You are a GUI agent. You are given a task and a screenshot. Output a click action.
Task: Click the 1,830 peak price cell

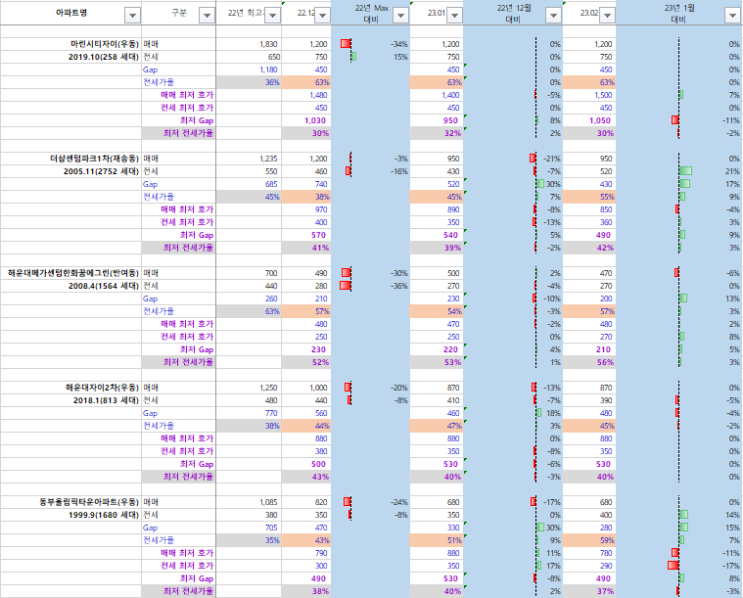pos(249,44)
